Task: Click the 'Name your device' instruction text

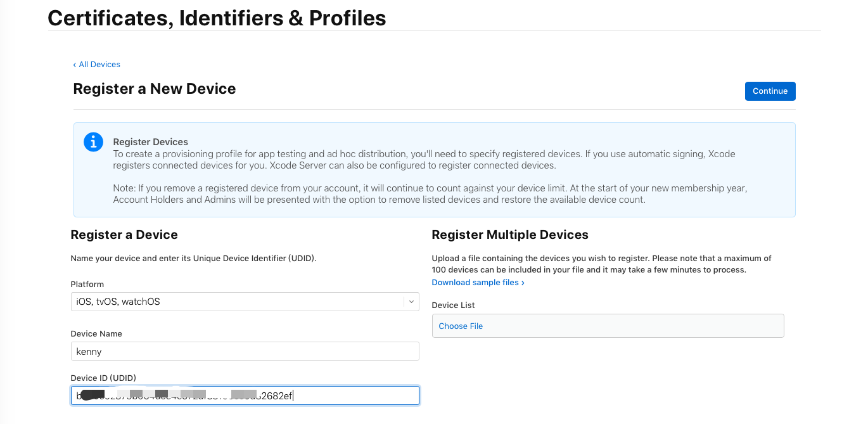Action: click(x=193, y=259)
